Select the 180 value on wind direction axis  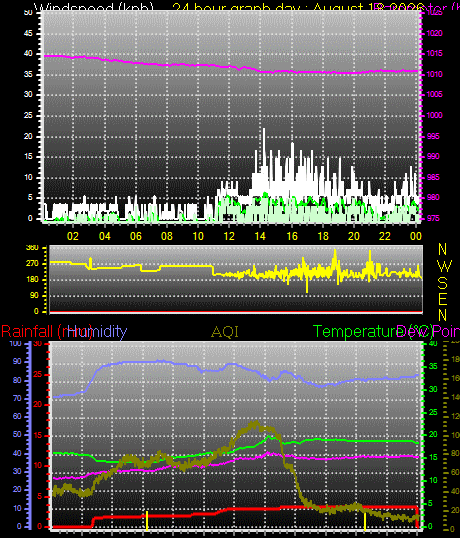point(32,280)
